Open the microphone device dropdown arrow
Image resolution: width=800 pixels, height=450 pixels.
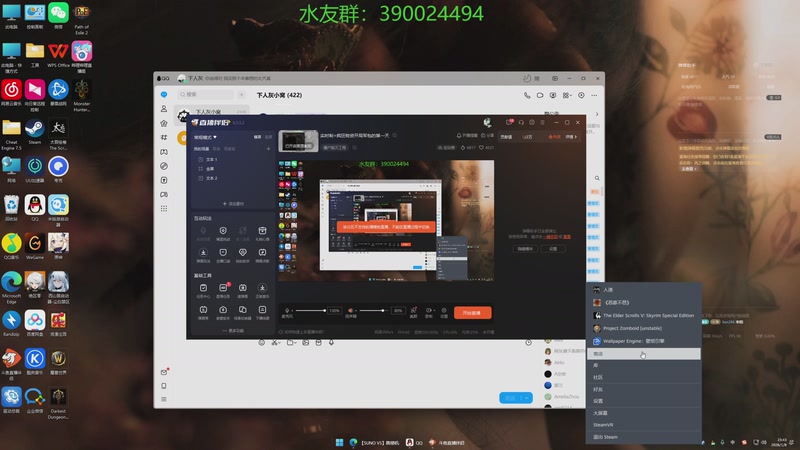(292, 310)
